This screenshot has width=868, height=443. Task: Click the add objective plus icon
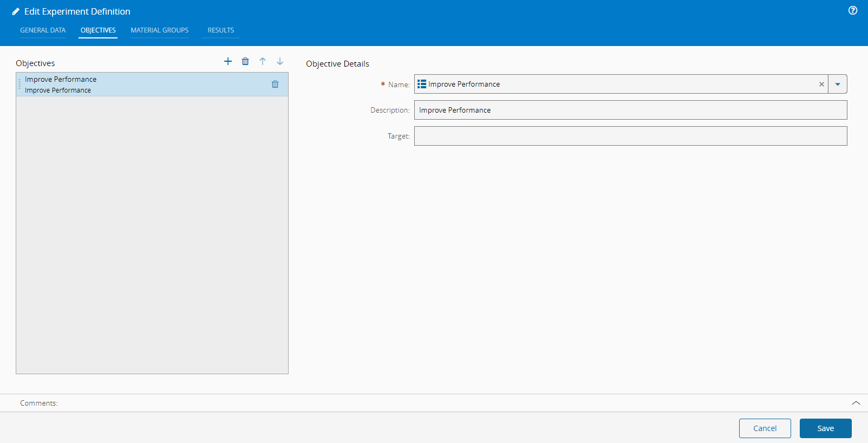228,61
